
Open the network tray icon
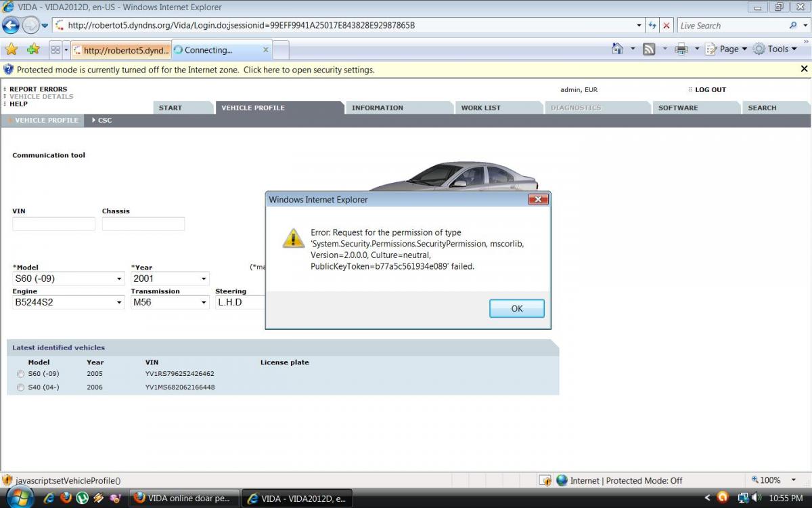pyautogui.click(x=742, y=498)
